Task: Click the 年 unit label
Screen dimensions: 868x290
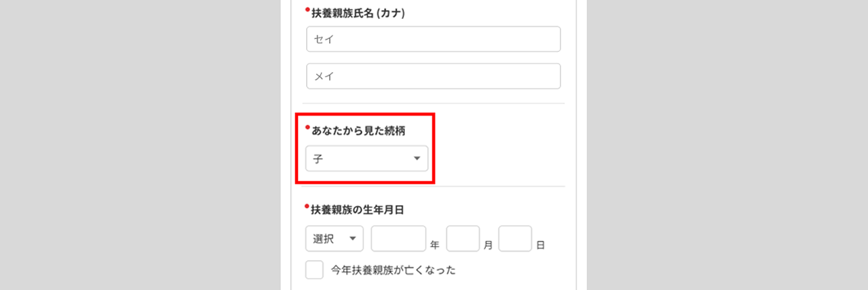Action: point(435,245)
